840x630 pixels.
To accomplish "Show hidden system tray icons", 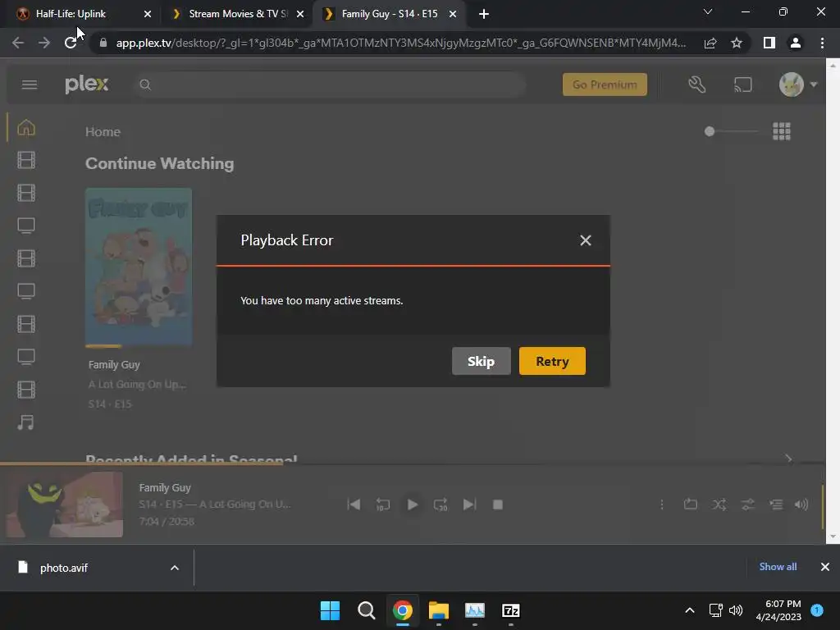I will pyautogui.click(x=690, y=610).
